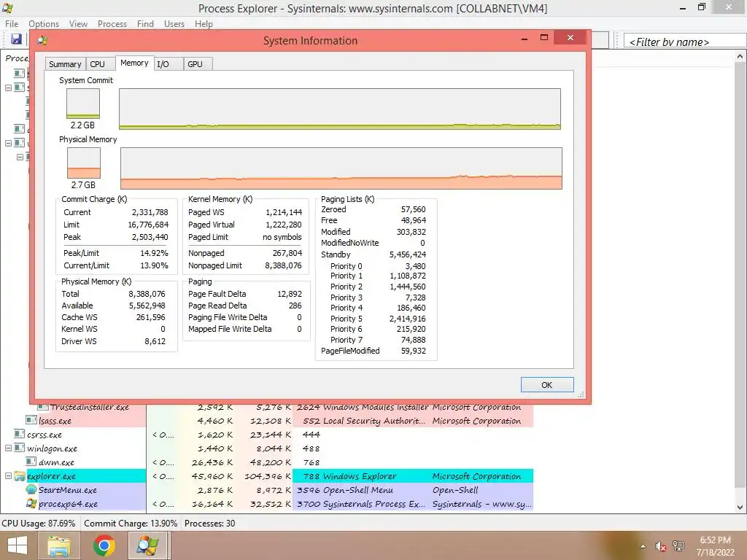Select the Memory tab
This screenshot has height=560, width=747.
134,63
